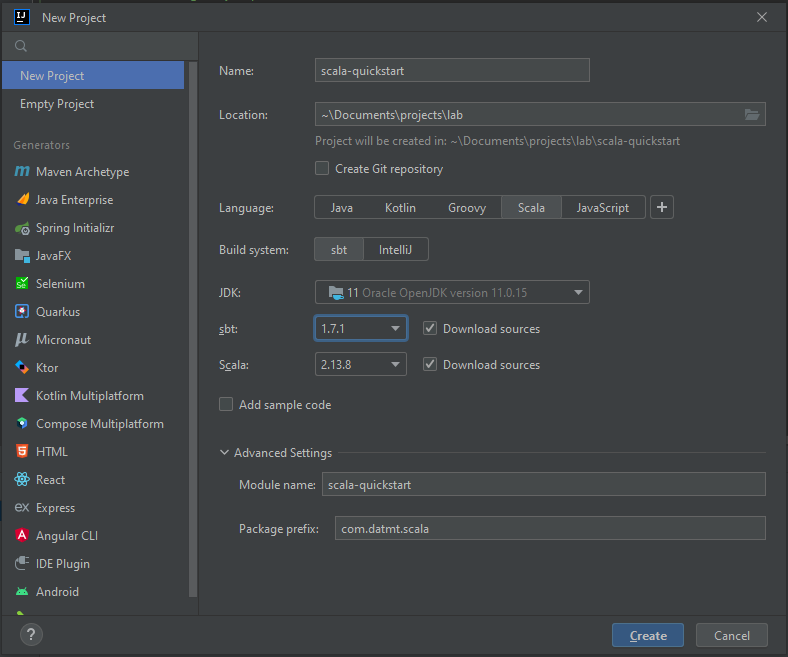This screenshot has height=657, width=788.
Task: Click the Ktor generator icon
Action: click(22, 367)
